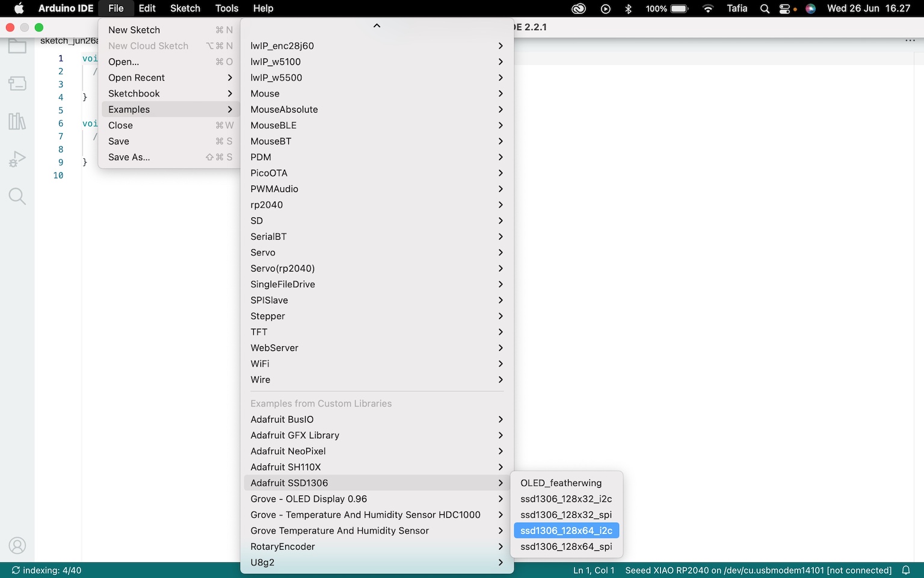
Task: Expand Servo(rp2040) examples
Action: (377, 269)
